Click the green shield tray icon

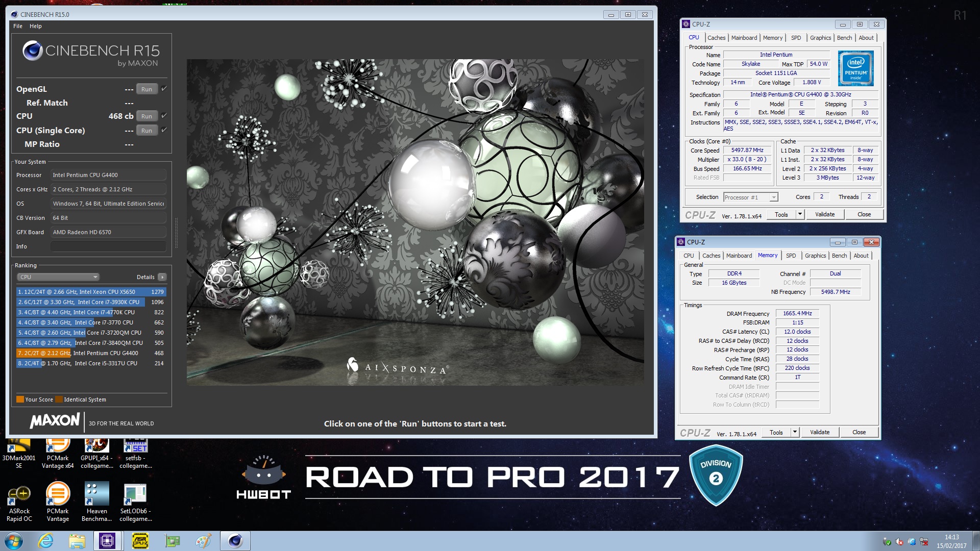[x=887, y=541]
